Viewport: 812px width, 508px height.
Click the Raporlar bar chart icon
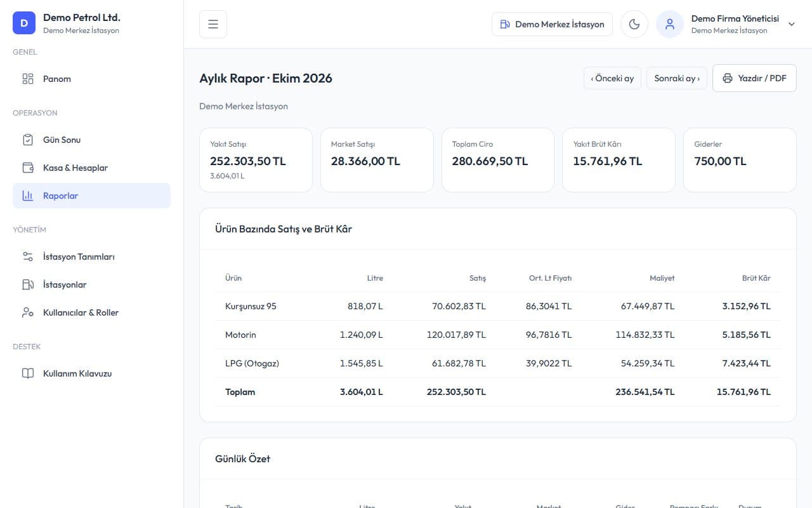[x=28, y=196]
